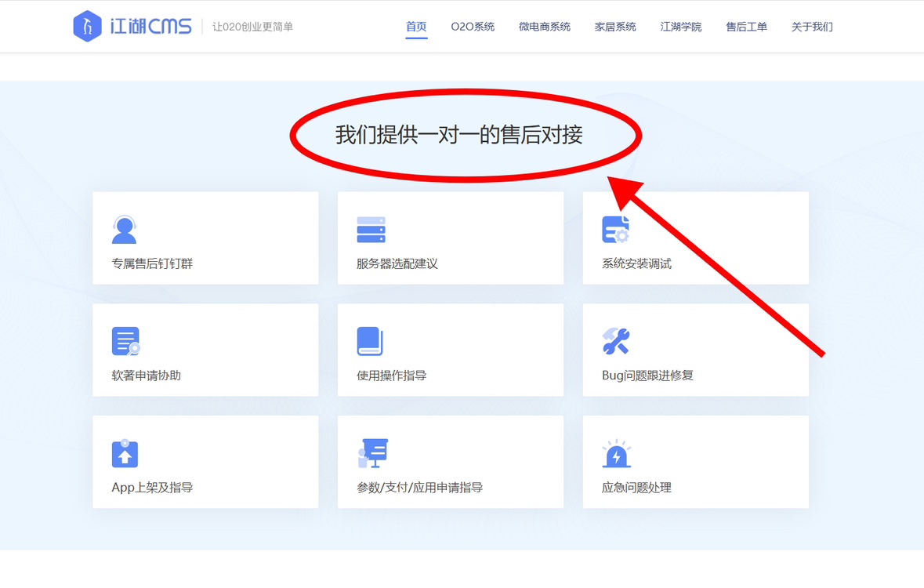924x588 pixels.
Task: Visit the 关于我们 page link
Action: coord(812,27)
